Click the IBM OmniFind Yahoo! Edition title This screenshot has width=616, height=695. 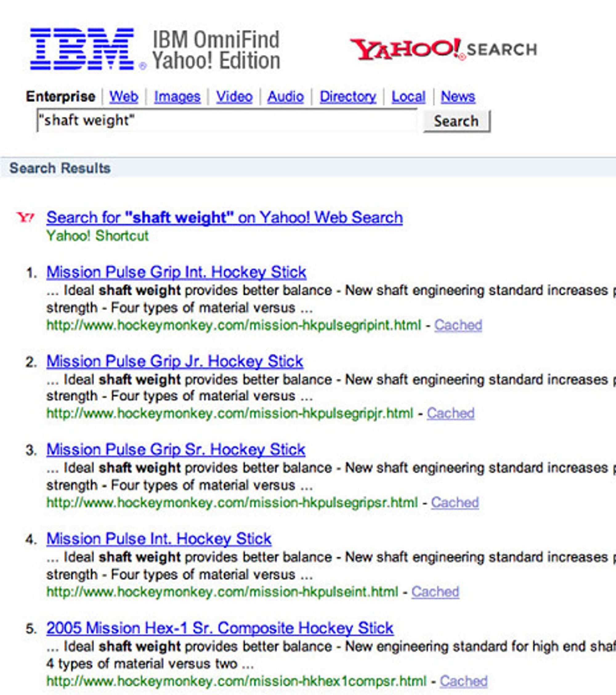[216, 50]
